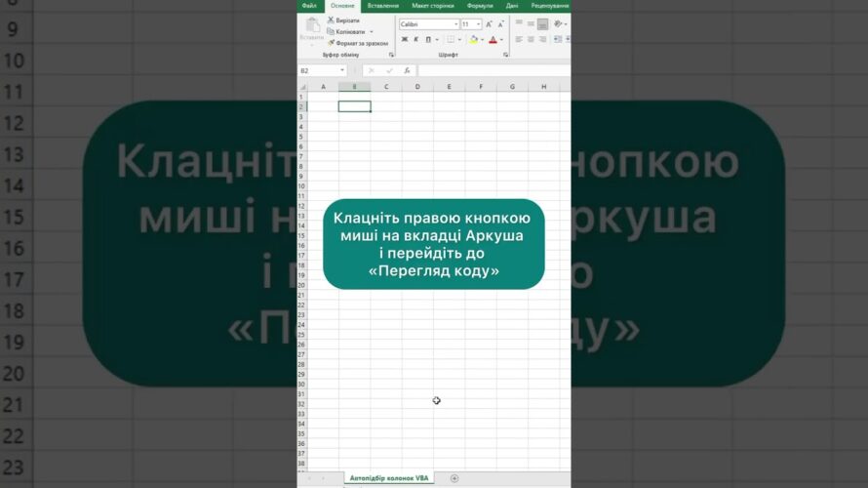Activate Формат за зразком painter
Image resolution: width=868 pixels, height=488 pixels.
(358, 43)
